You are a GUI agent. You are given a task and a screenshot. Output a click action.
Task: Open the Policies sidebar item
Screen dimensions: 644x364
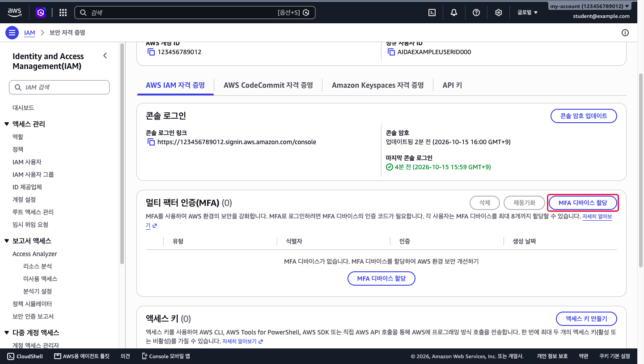coord(18,149)
